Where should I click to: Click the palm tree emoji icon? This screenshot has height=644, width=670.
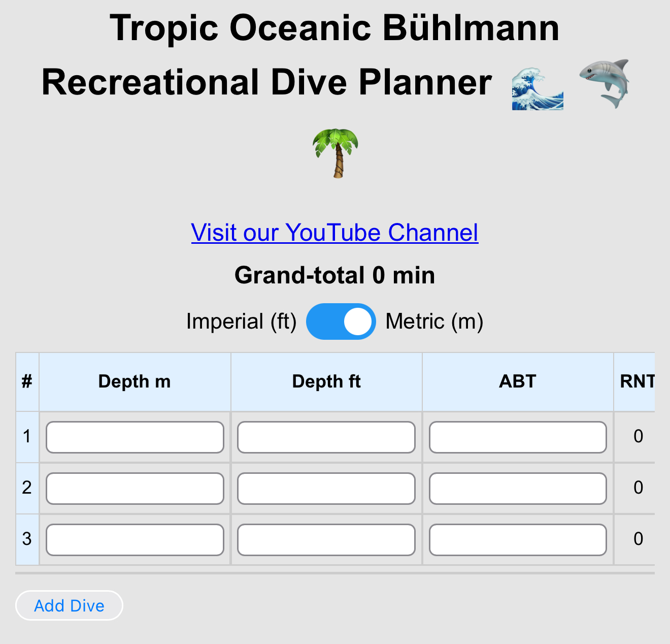click(x=336, y=153)
